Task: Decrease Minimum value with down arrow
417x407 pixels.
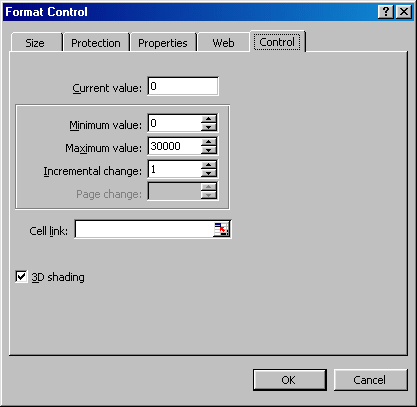Action: tap(209, 127)
